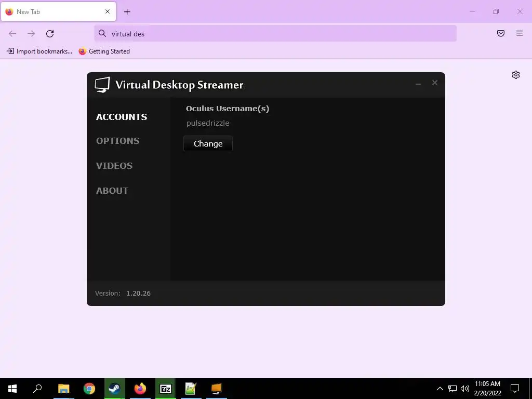Click the pulsedrizzle username text

point(208,123)
